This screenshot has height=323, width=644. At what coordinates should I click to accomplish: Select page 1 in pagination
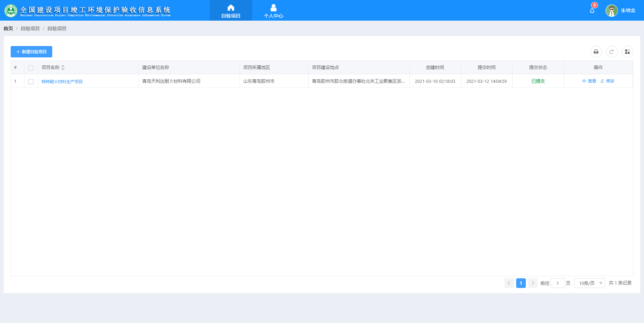coord(521,283)
